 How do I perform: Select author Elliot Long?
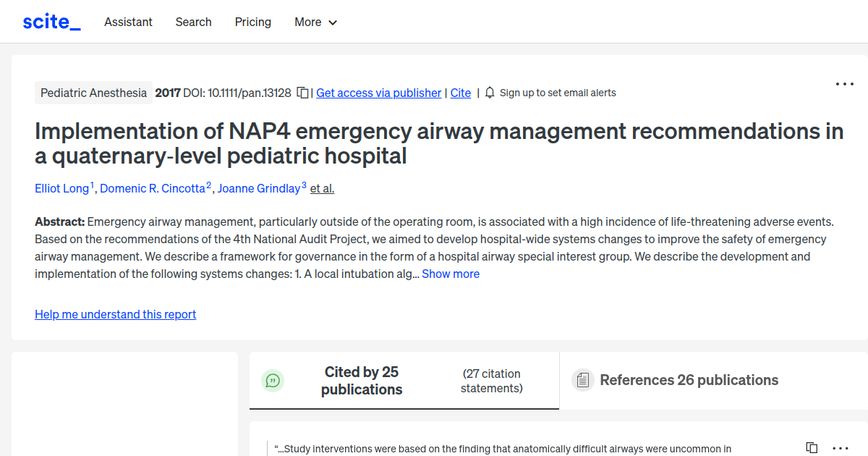(62, 188)
